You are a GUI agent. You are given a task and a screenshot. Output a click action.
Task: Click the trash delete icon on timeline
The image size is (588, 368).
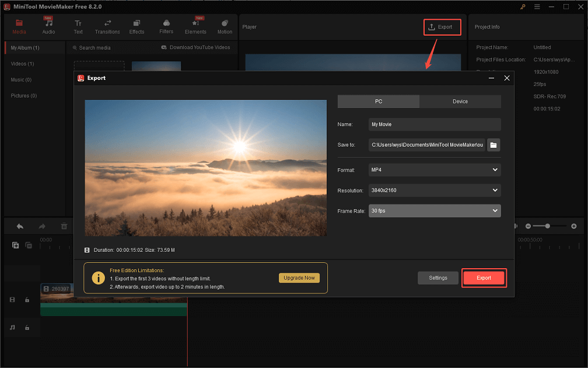64,226
